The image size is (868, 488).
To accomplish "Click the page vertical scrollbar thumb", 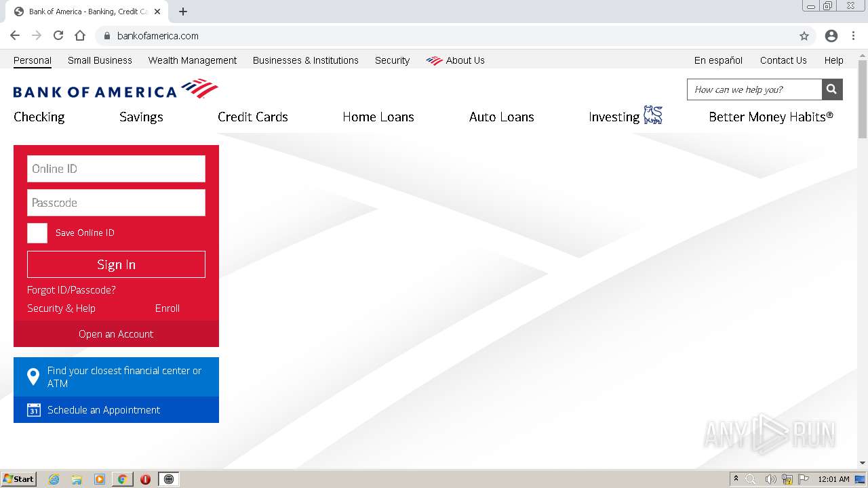I will point(863,99).
